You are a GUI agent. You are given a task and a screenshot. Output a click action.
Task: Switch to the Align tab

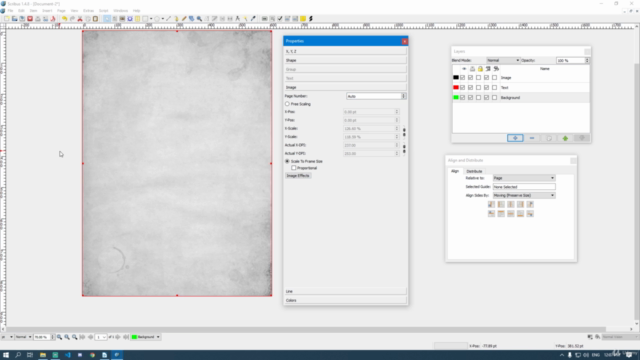click(455, 171)
